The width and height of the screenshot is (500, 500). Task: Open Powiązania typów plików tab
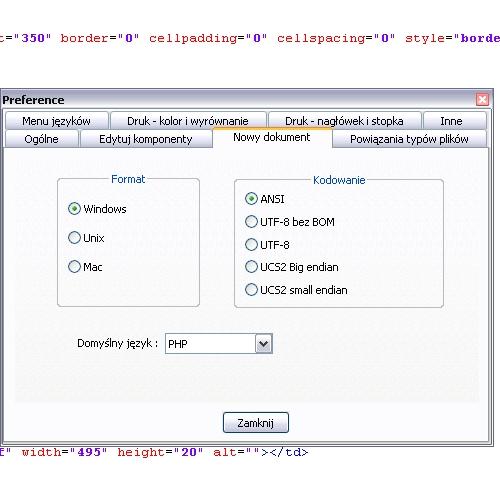[x=409, y=139]
